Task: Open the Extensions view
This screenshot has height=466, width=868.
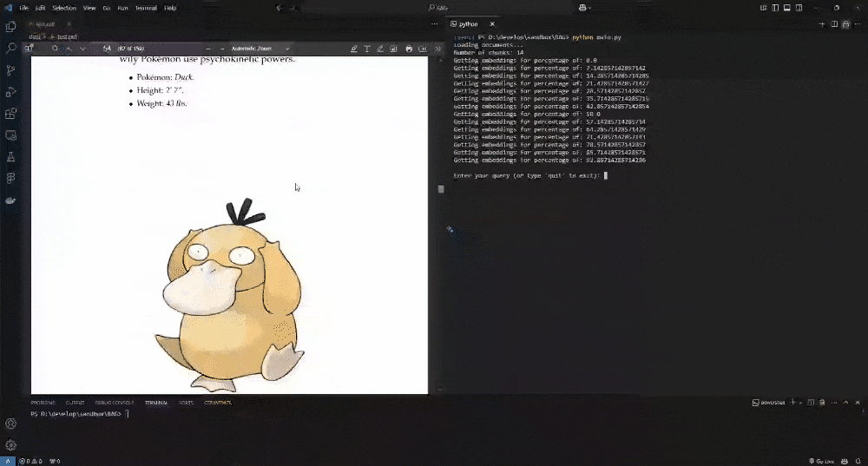Action: 10,114
